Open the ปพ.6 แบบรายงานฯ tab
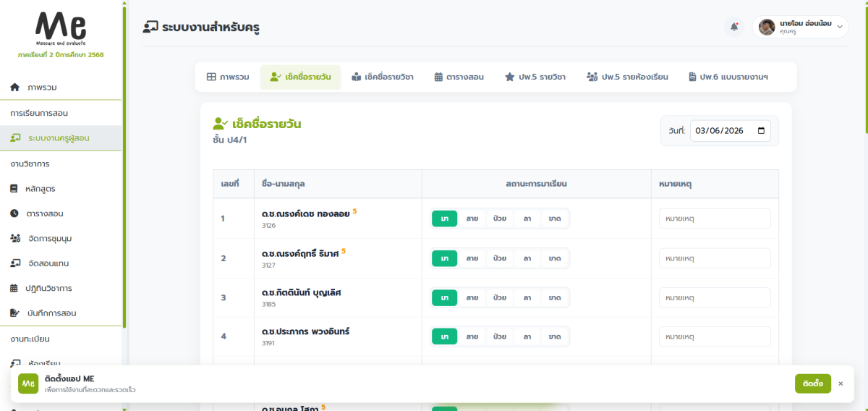Screen dimensions: 868x411 coord(728,77)
